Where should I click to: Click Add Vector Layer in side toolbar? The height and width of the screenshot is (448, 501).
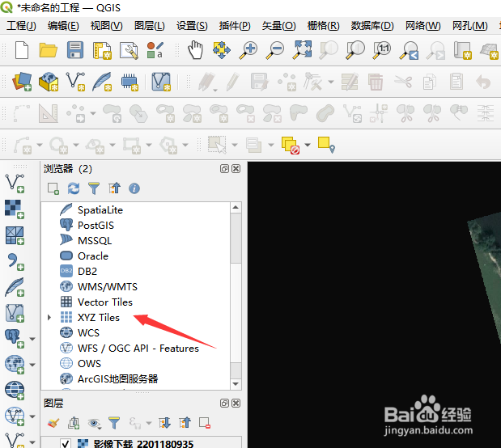(15, 184)
